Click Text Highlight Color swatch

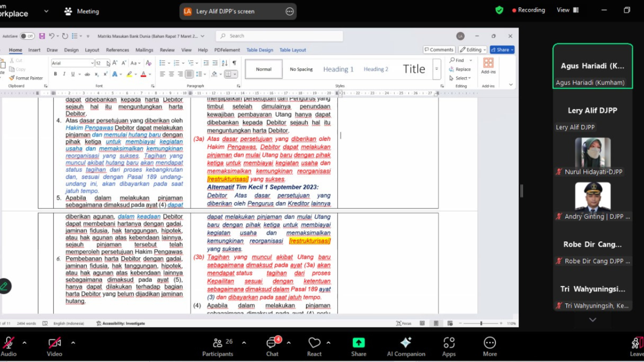pos(129,74)
